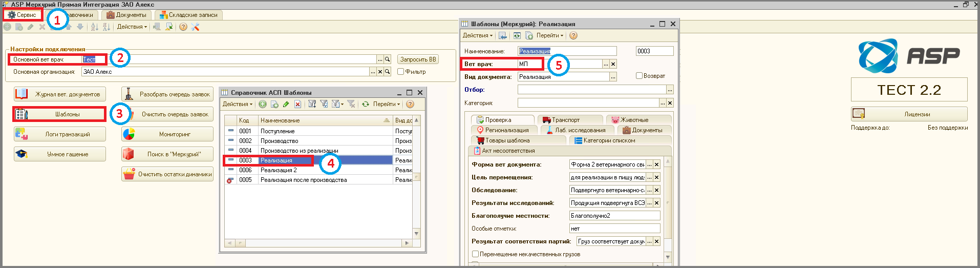Select row Производство из реализации

pyautogui.click(x=318, y=151)
